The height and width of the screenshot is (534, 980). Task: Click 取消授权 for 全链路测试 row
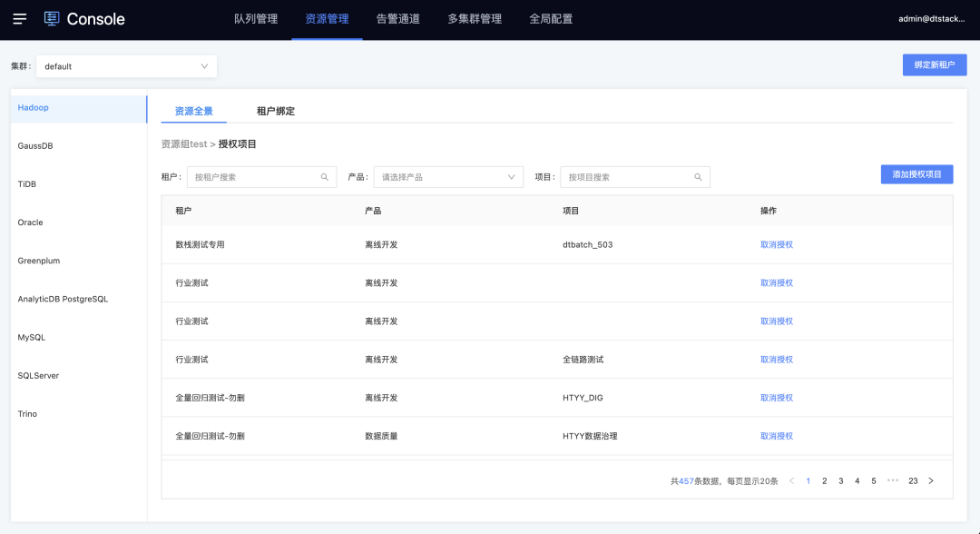(776, 360)
